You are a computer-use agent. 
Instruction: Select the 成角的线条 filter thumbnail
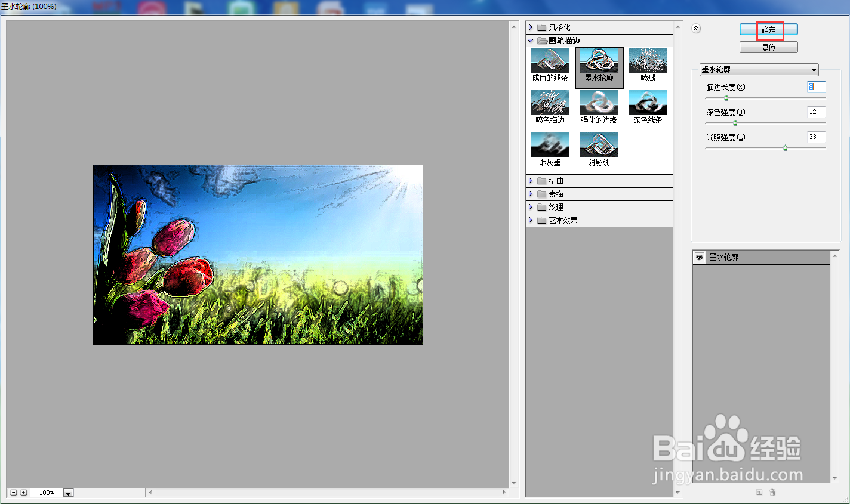(x=550, y=65)
